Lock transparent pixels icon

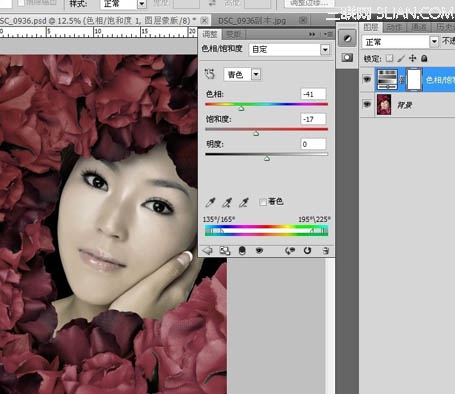[x=389, y=59]
